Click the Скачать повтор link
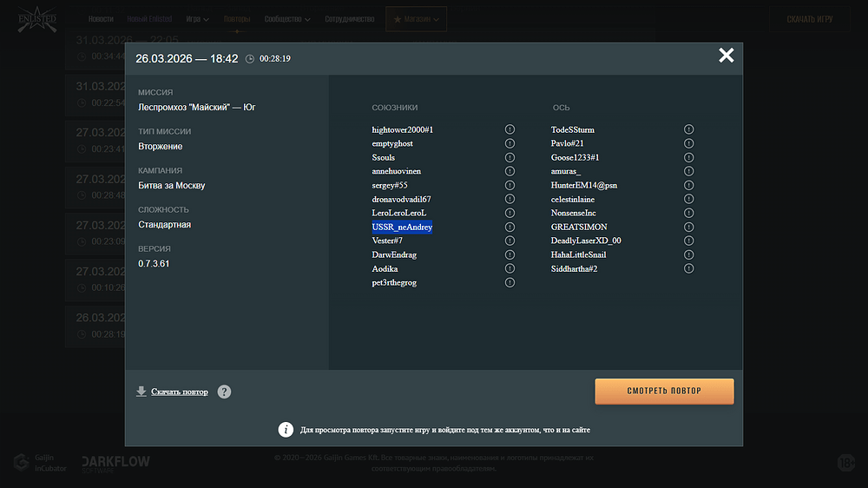The width and height of the screenshot is (868, 488). pyautogui.click(x=180, y=392)
